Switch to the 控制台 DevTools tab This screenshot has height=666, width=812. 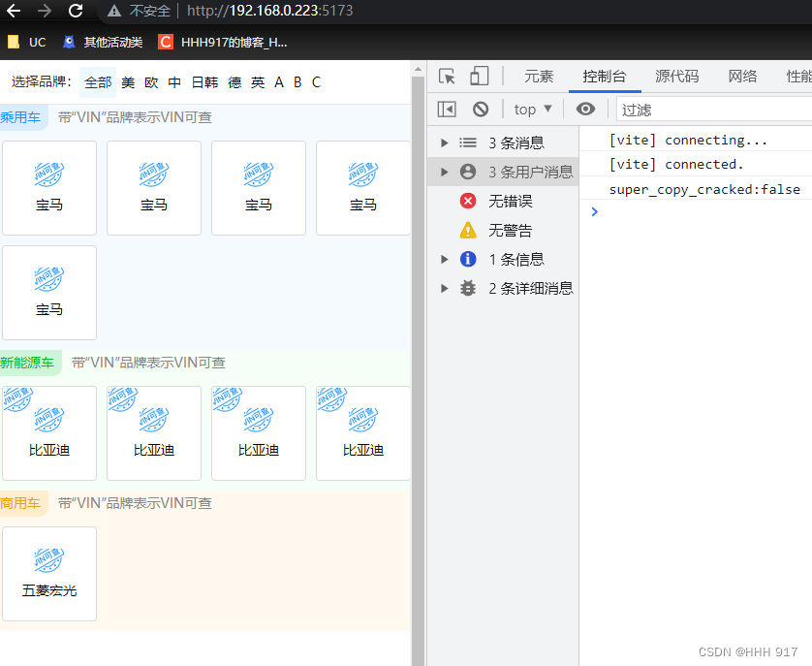pyautogui.click(x=605, y=77)
